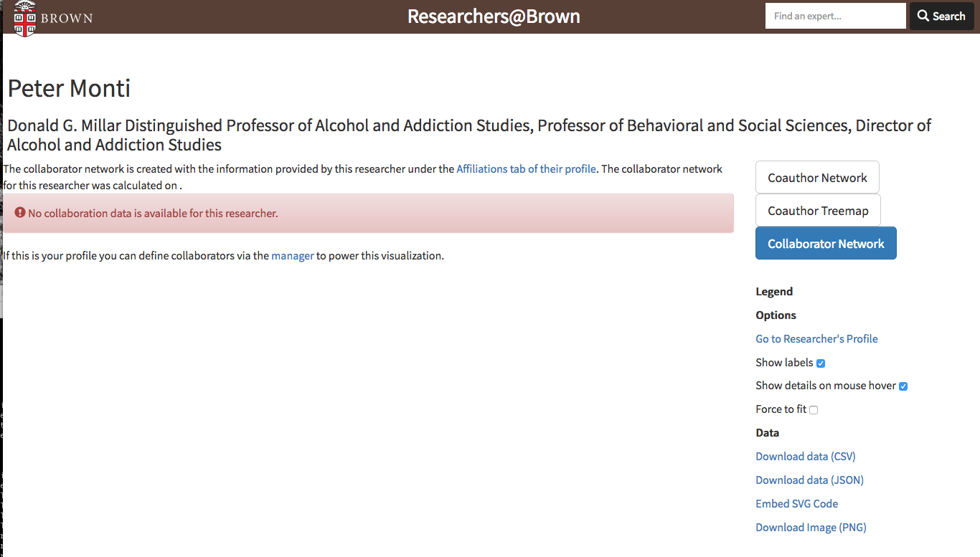
Task: Download data as JSON
Action: 809,480
